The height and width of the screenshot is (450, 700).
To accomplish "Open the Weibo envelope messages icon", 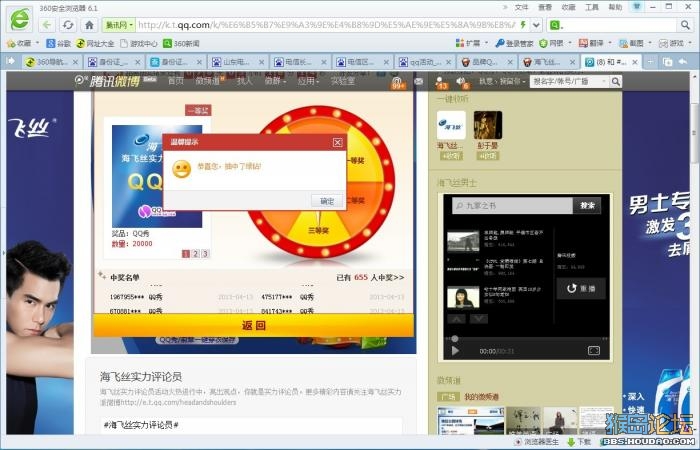I will [x=418, y=81].
